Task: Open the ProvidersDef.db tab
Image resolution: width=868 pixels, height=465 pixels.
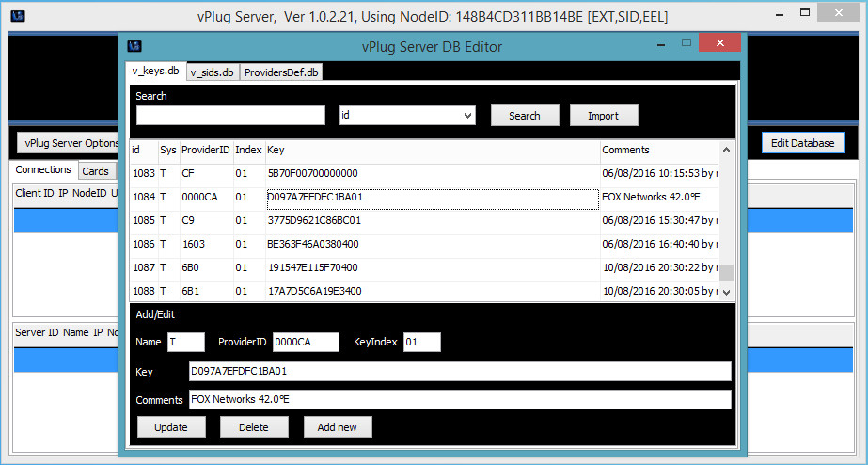Action: pos(280,72)
